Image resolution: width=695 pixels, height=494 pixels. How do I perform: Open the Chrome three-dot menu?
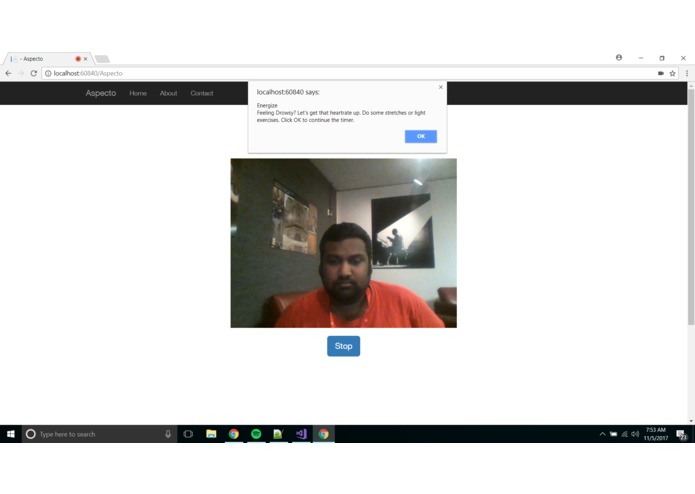pos(687,73)
